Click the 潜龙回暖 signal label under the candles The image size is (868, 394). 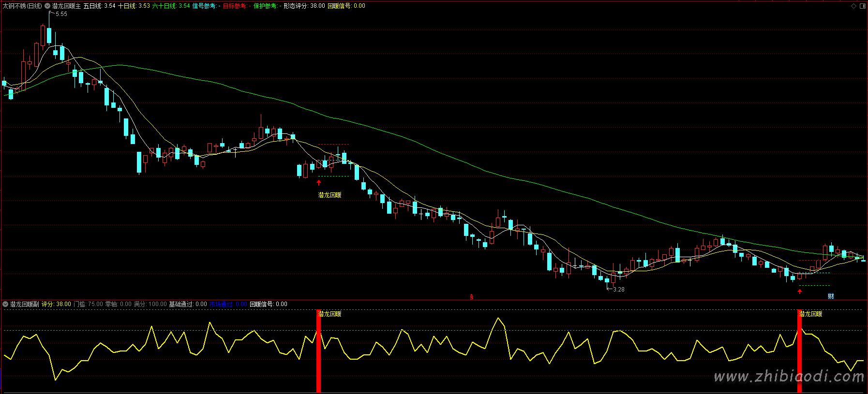(330, 195)
